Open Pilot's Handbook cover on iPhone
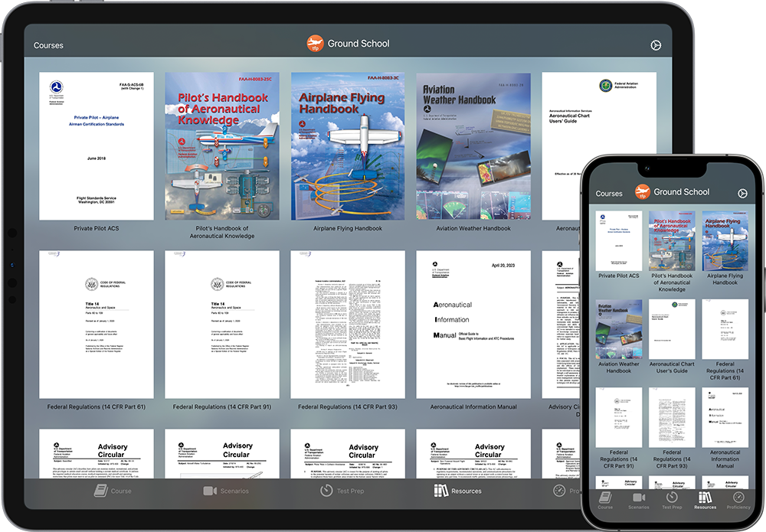 672,240
